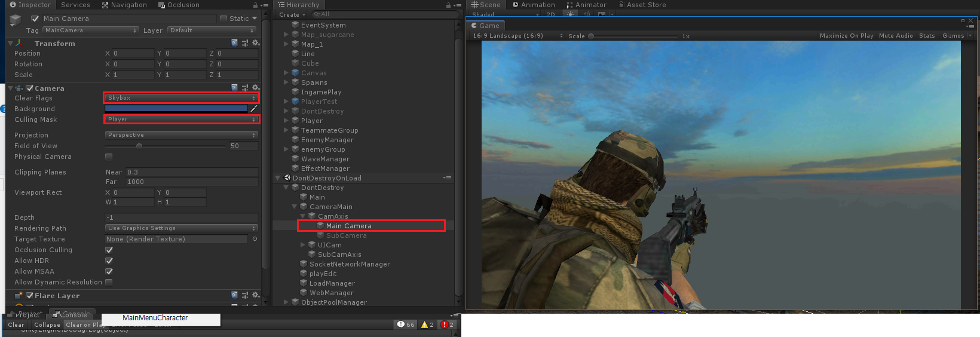
Task: Open Projection Perspective dropdown
Action: [x=182, y=135]
